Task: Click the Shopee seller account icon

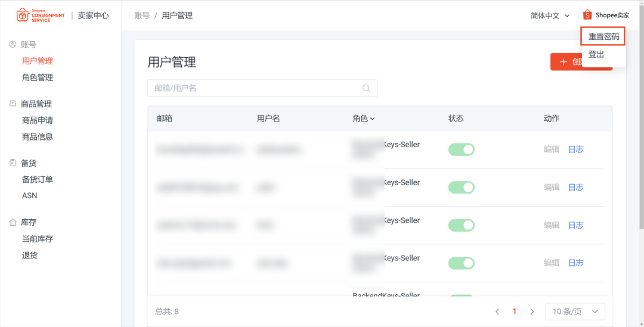Action: point(587,15)
